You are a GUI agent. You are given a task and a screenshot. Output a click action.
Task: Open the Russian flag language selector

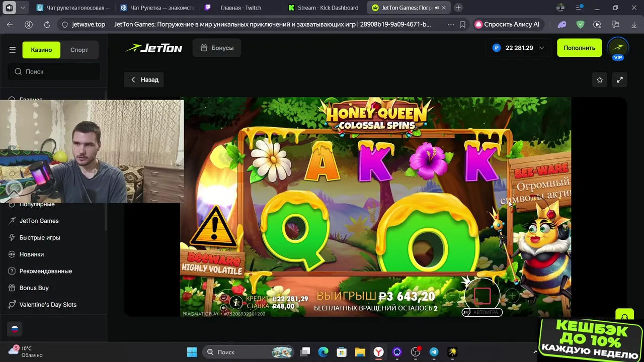point(15,329)
